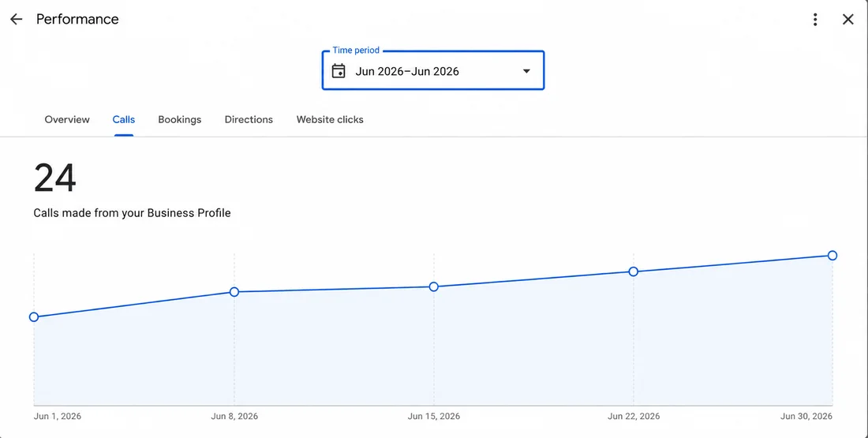Viewport: 868px width, 438px height.
Task: Switch to the Directions tab
Action: 249,120
